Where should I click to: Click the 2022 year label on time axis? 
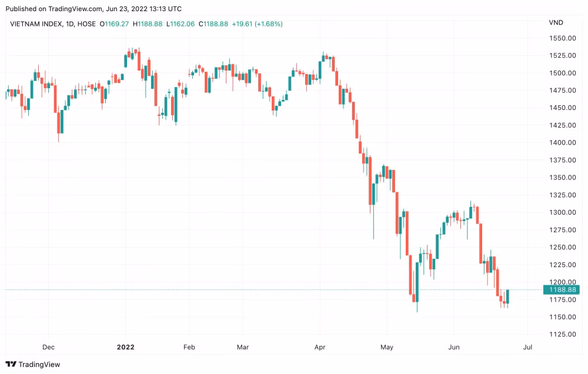pos(126,347)
